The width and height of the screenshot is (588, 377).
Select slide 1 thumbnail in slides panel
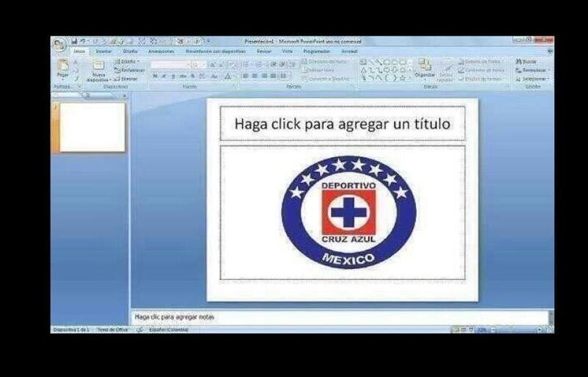[93, 127]
